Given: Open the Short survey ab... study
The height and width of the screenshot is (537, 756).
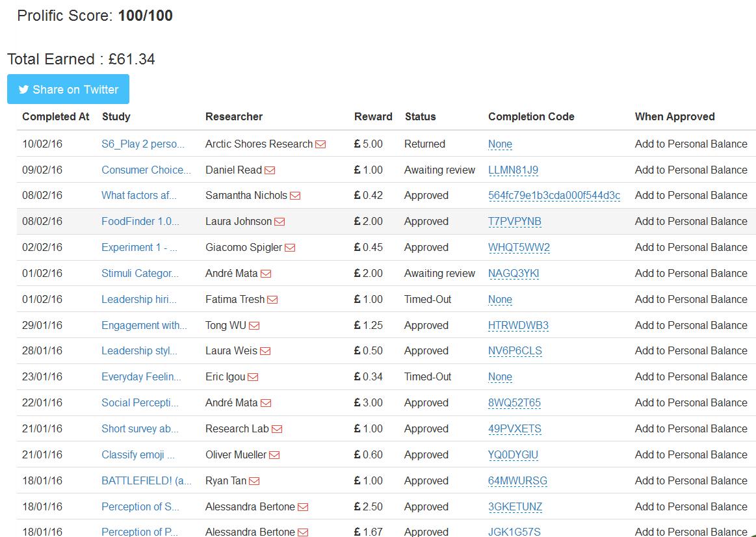Looking at the screenshot, I should pos(140,429).
